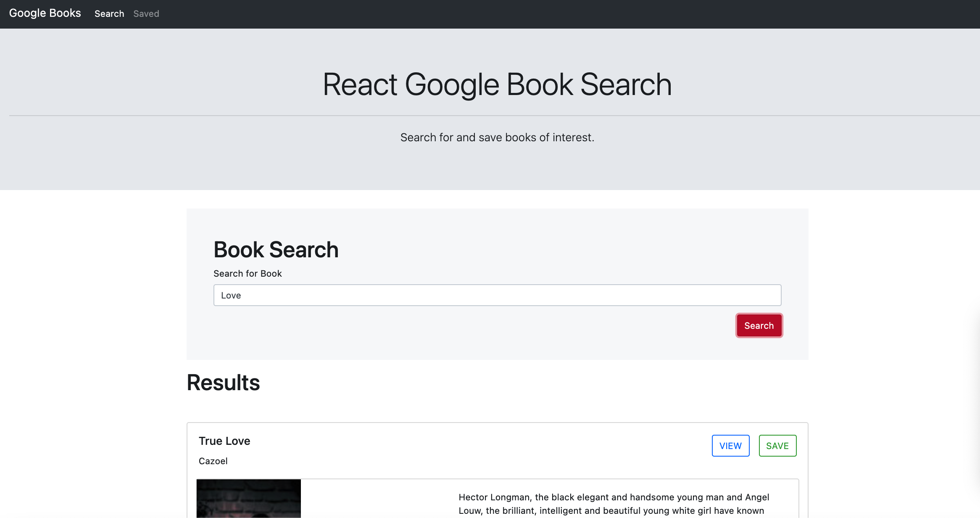Click VIEW for True Love
980x518 pixels.
click(730, 446)
